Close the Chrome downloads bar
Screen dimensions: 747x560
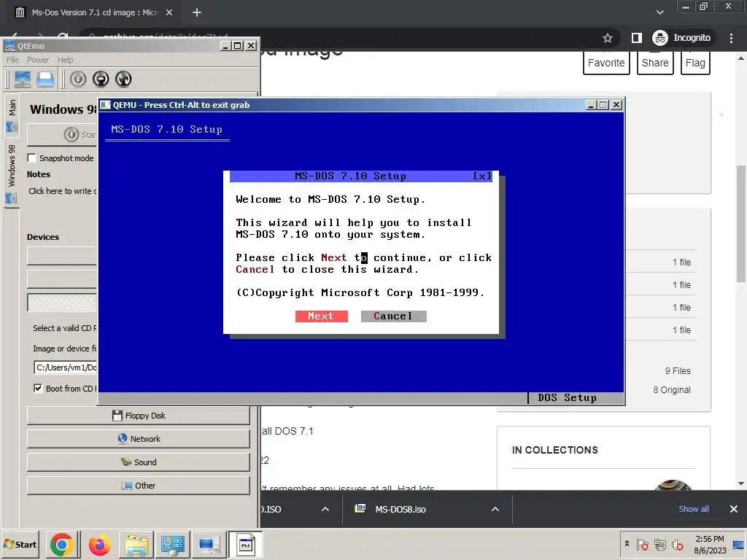tap(734, 509)
